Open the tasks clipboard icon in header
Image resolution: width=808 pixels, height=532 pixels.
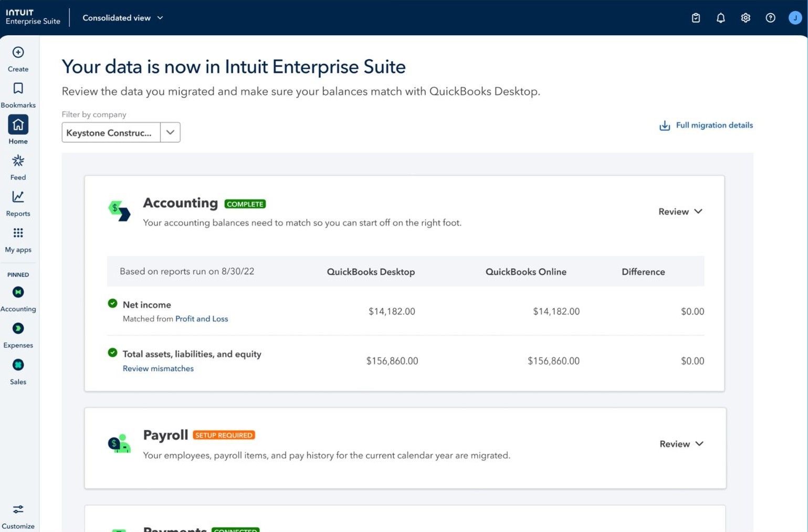pos(696,18)
